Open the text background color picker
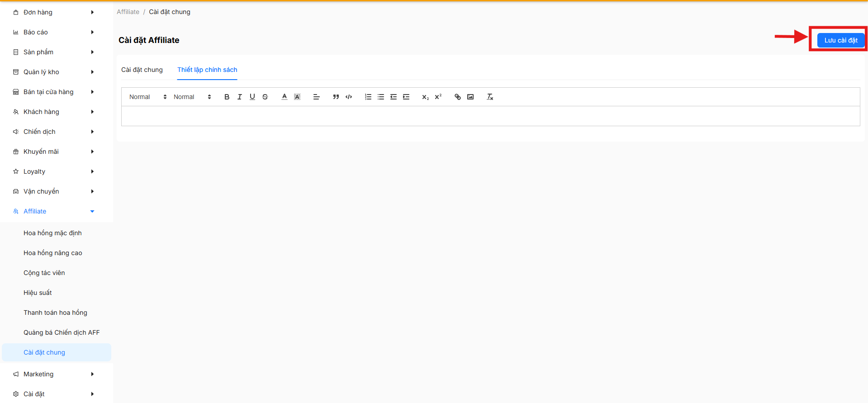Viewport: 868px width, 403px height. point(297,97)
